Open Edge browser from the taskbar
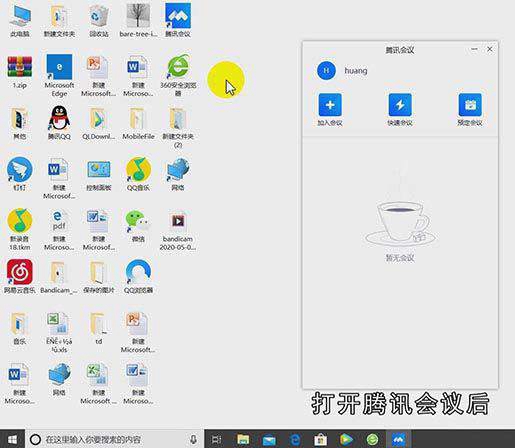Screen dimensions: 515x448 pos(295,440)
